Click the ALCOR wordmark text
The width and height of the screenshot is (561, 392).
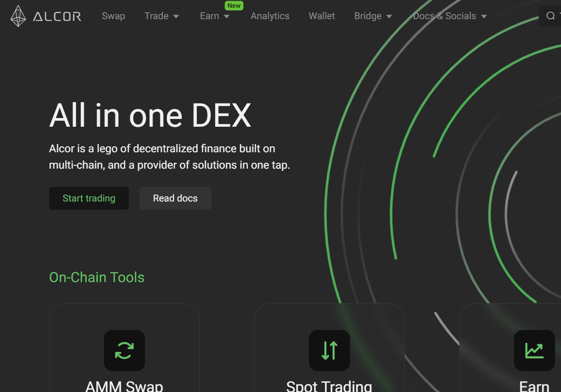pos(57,17)
